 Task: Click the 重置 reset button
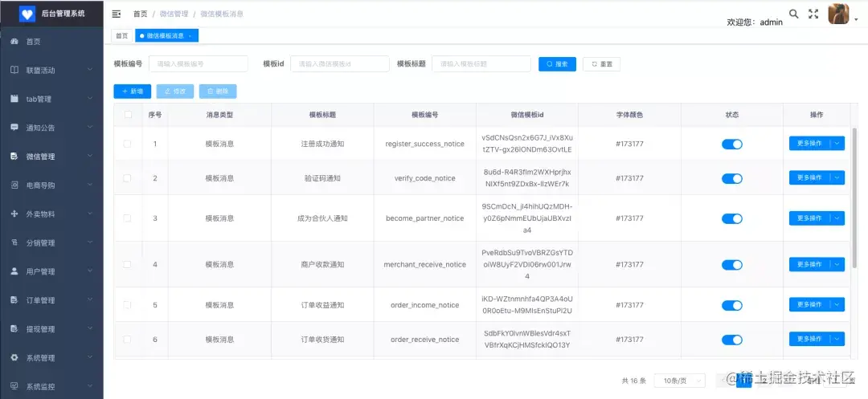pyautogui.click(x=602, y=64)
